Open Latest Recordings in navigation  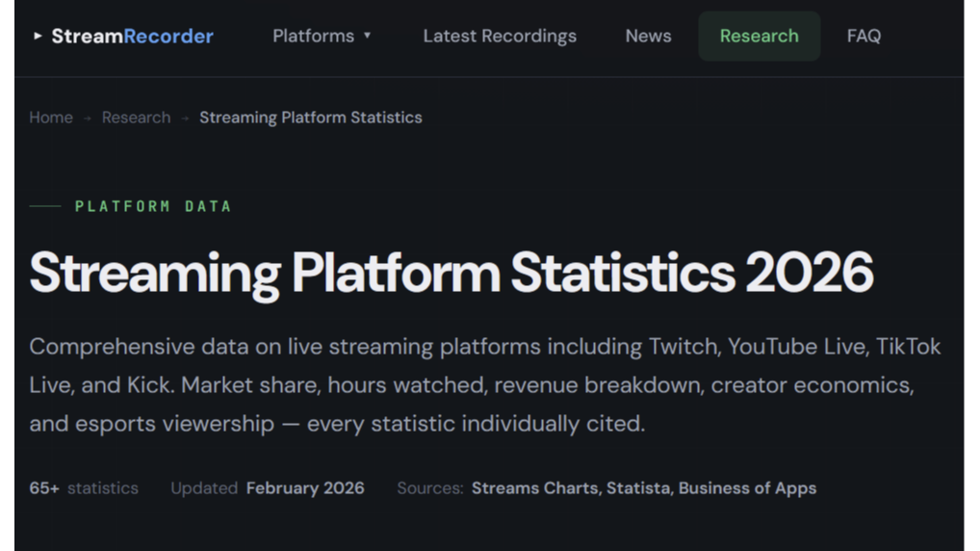click(500, 37)
